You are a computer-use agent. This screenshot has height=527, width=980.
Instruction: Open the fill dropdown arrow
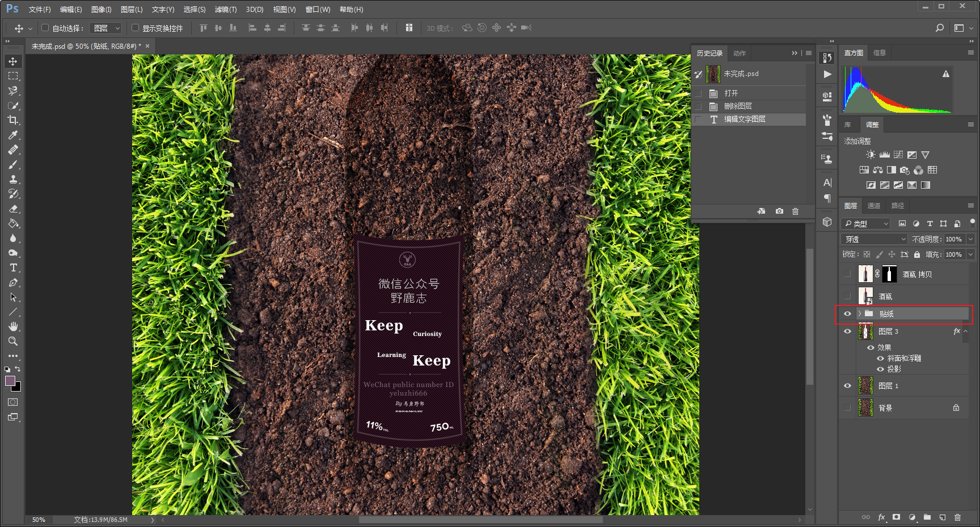[x=970, y=254]
